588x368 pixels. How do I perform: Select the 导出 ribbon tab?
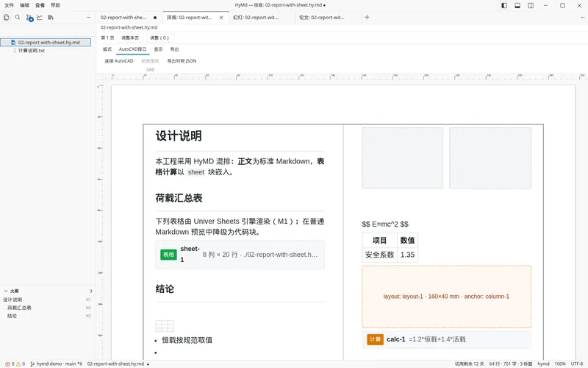(174, 49)
